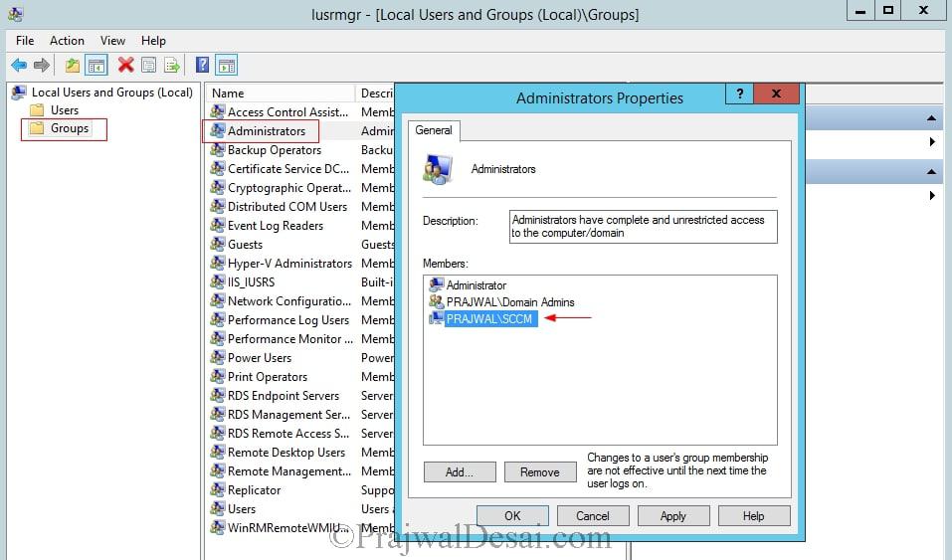Click the Up one level folder icon
952x560 pixels.
pyautogui.click(x=73, y=65)
